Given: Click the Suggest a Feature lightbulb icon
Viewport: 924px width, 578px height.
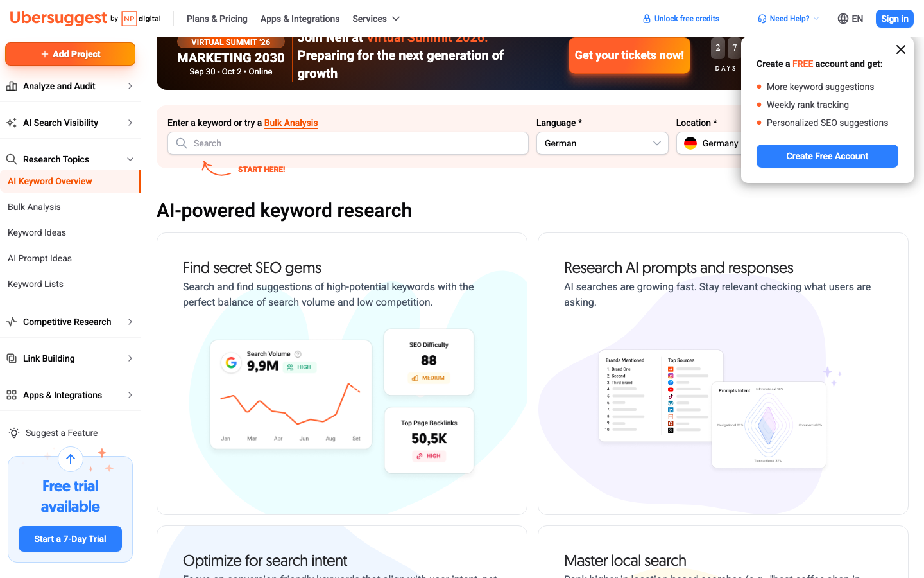Looking at the screenshot, I should pos(14,433).
